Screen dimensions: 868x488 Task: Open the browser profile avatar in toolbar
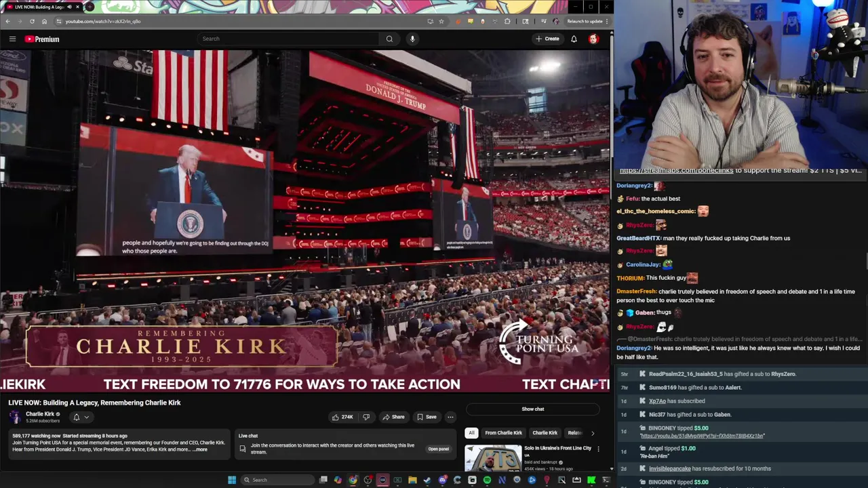(x=556, y=21)
